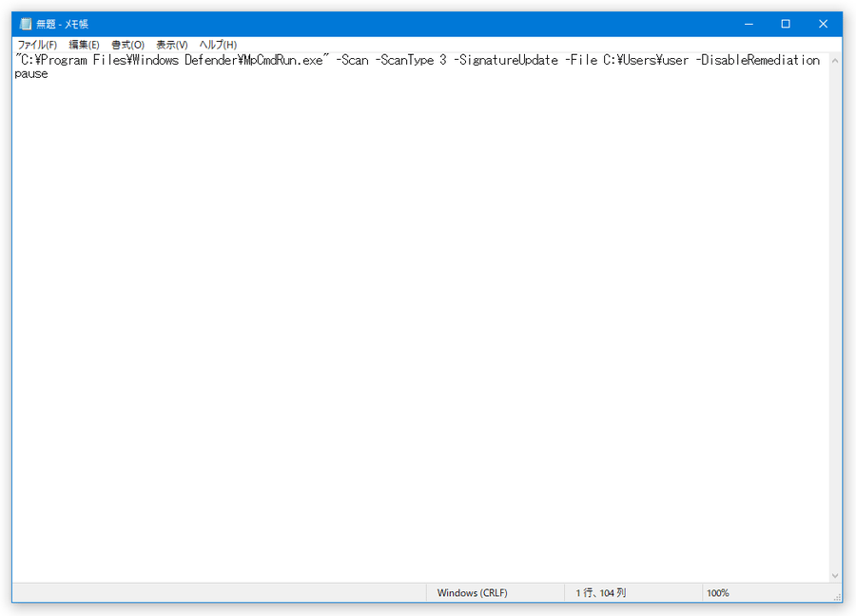Click the resize grip at window corner
This screenshot has width=856, height=616.
[837, 597]
